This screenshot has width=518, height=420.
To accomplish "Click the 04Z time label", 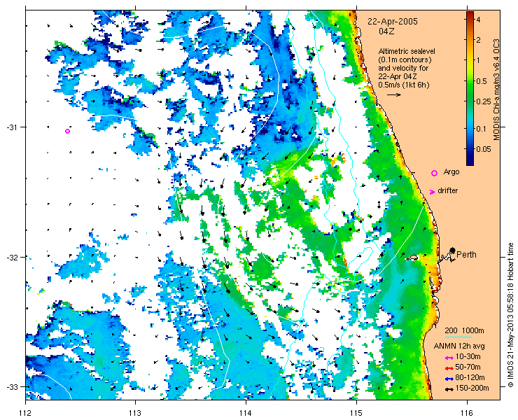I will click(x=386, y=31).
